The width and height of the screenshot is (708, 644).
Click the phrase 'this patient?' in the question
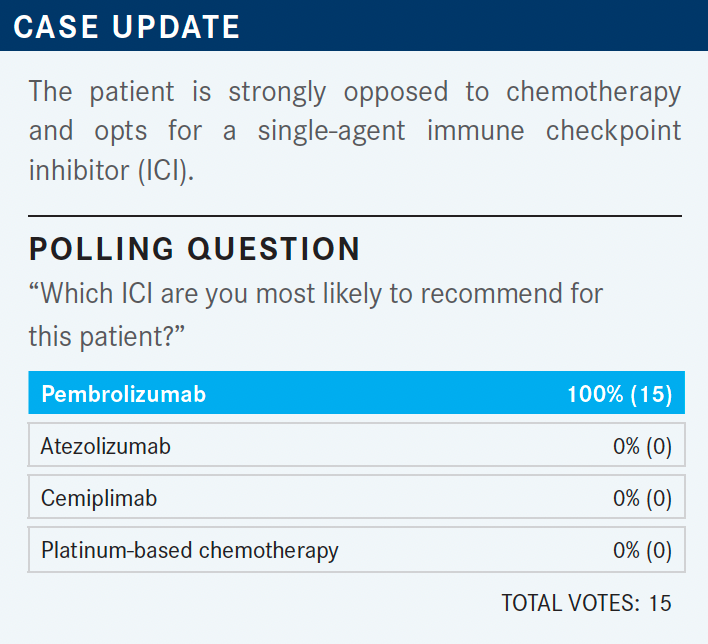[x=107, y=337]
